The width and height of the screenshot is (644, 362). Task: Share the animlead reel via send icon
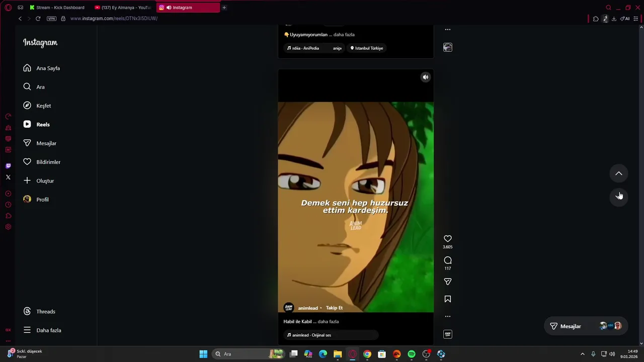click(x=448, y=282)
